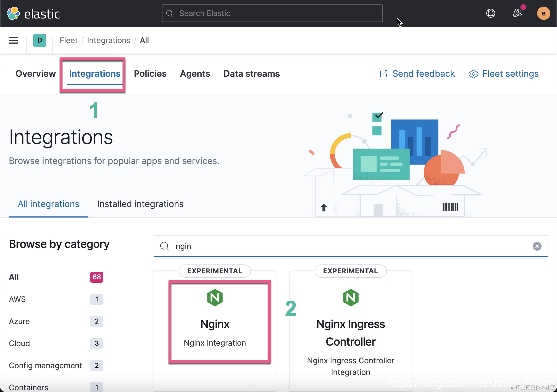Click the Search Elastic input field
Screen dimensions: 557x392
272,13
